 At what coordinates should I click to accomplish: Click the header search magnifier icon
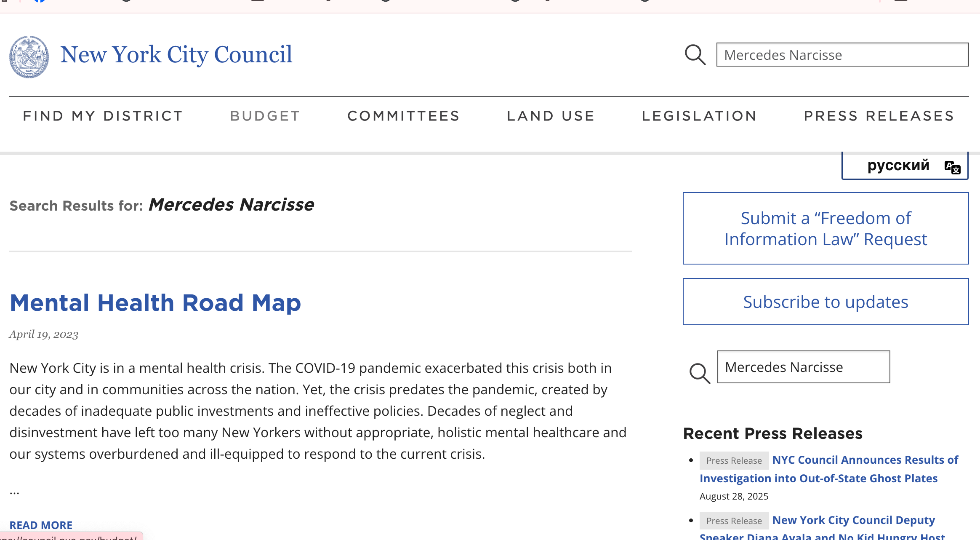(695, 55)
